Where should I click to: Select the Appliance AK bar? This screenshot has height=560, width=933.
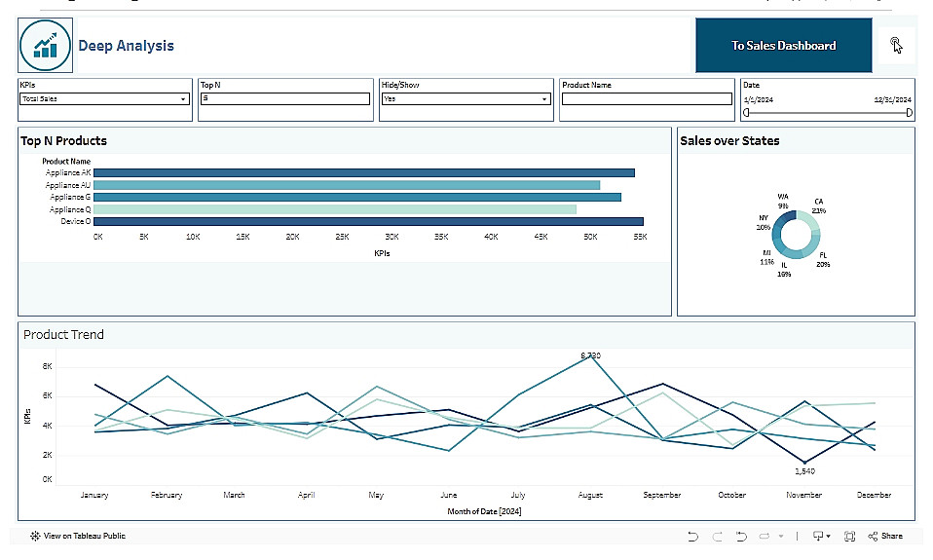[x=364, y=172]
